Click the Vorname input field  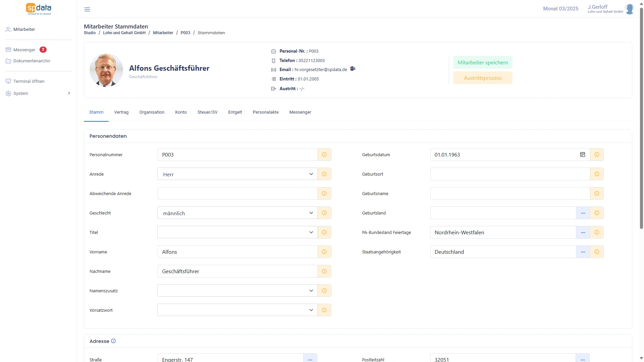237,252
